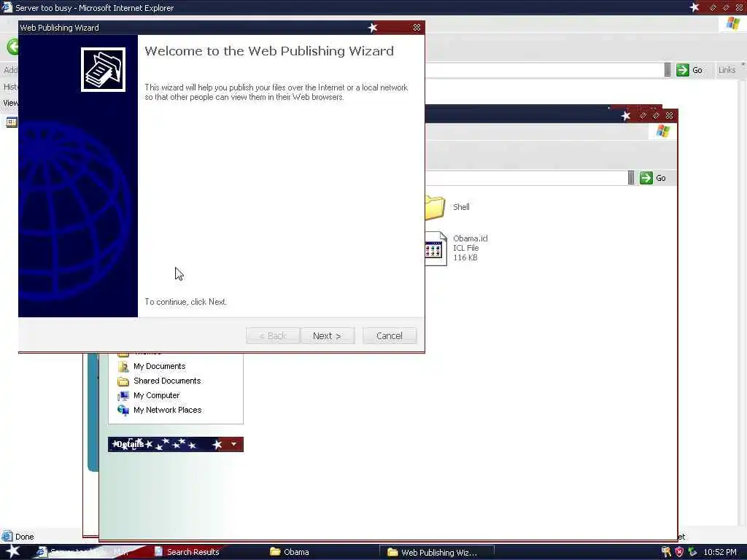Open My Documents in Other Places
Viewport: 747px width, 560px height.
coord(159,366)
